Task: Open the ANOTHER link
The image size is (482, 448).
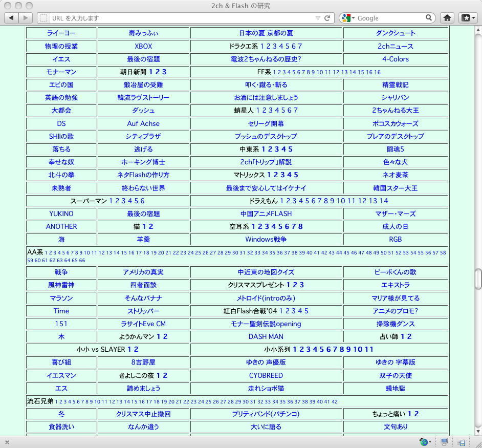Action: pos(61,227)
